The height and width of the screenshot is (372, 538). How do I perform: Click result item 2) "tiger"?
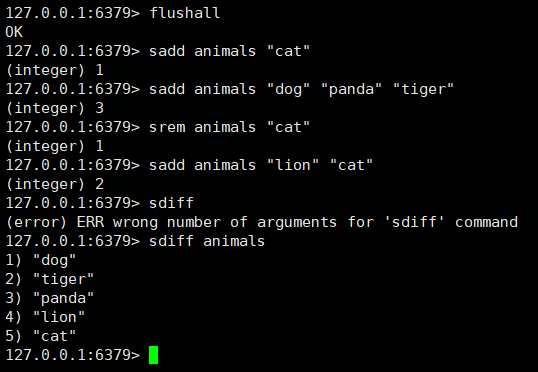(x=49, y=279)
